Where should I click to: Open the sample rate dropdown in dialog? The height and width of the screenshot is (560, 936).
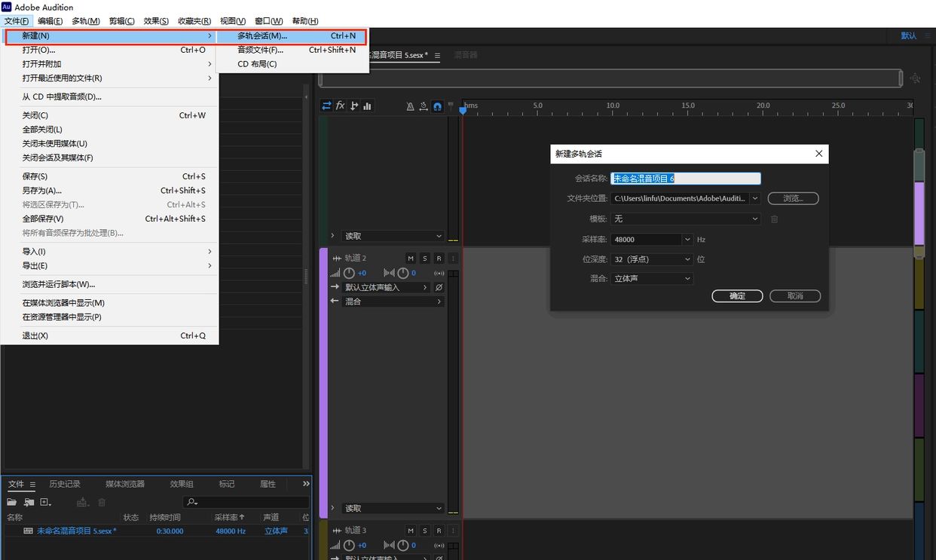687,239
